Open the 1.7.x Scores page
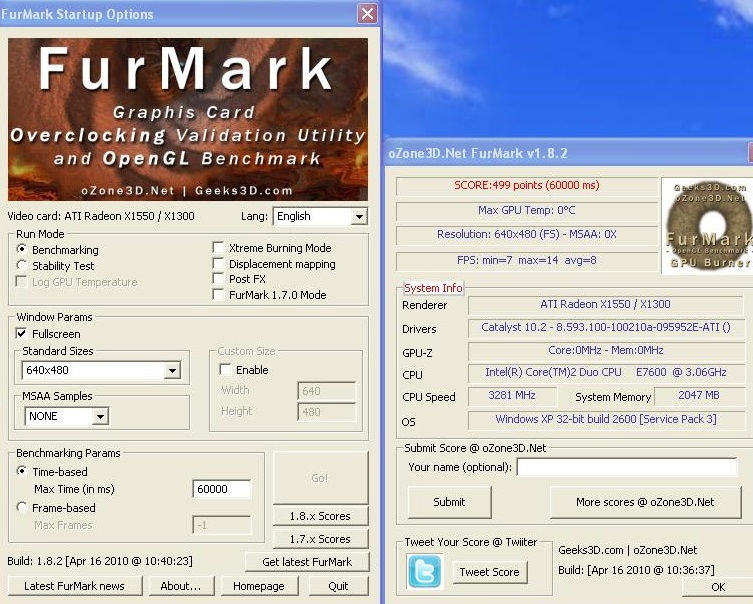This screenshot has width=753, height=604. tap(320, 539)
